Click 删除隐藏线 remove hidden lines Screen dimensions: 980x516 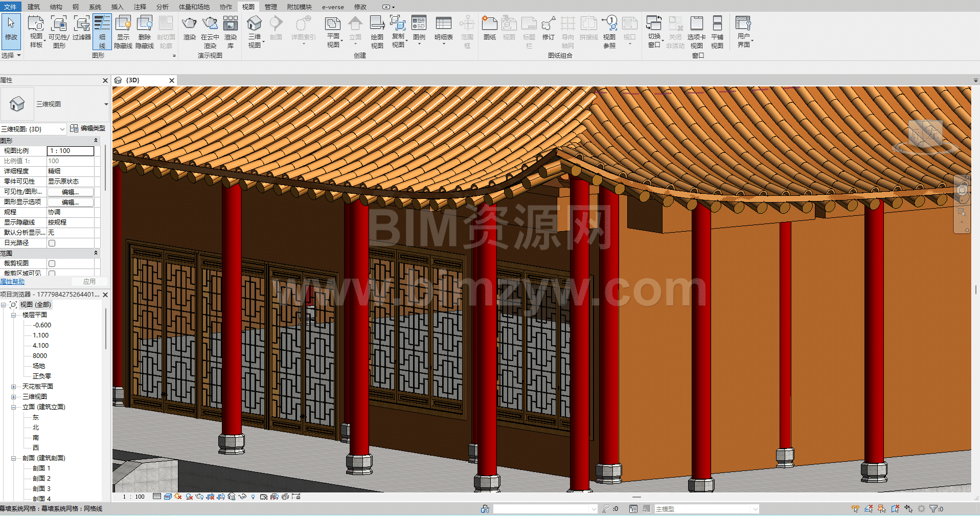pos(145,32)
